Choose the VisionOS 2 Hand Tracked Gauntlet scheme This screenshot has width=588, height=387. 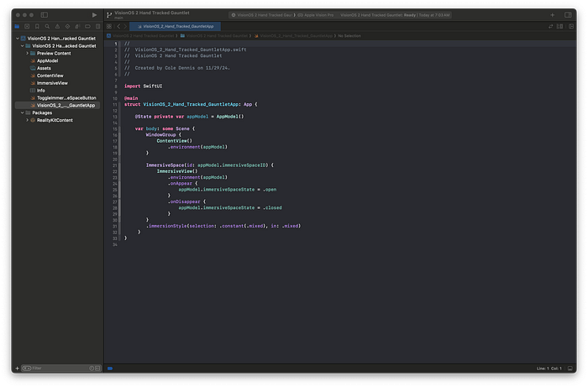(x=261, y=15)
